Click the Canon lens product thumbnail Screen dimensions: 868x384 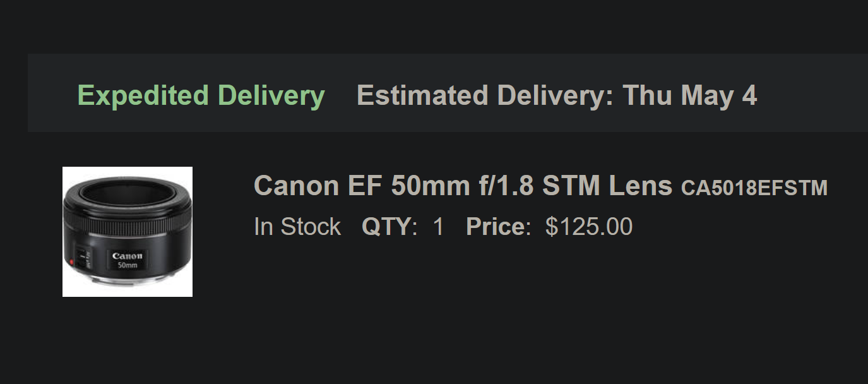click(x=127, y=232)
